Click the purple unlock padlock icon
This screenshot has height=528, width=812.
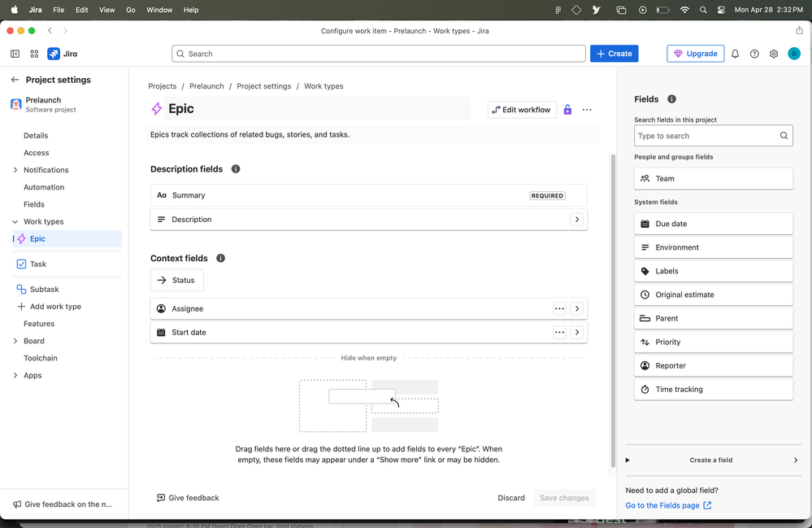coord(567,110)
